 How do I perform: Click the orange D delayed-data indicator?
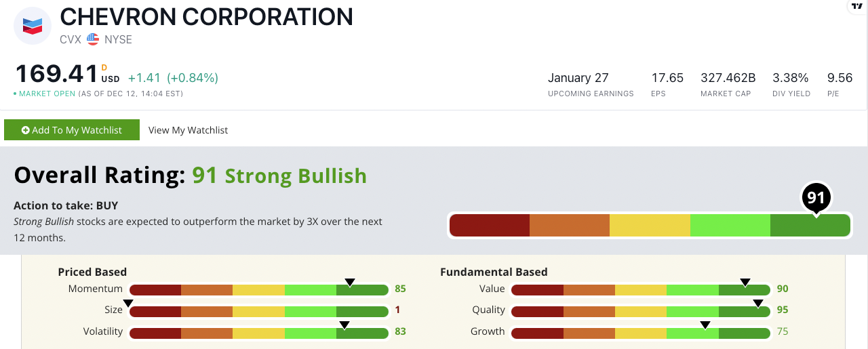[104, 67]
